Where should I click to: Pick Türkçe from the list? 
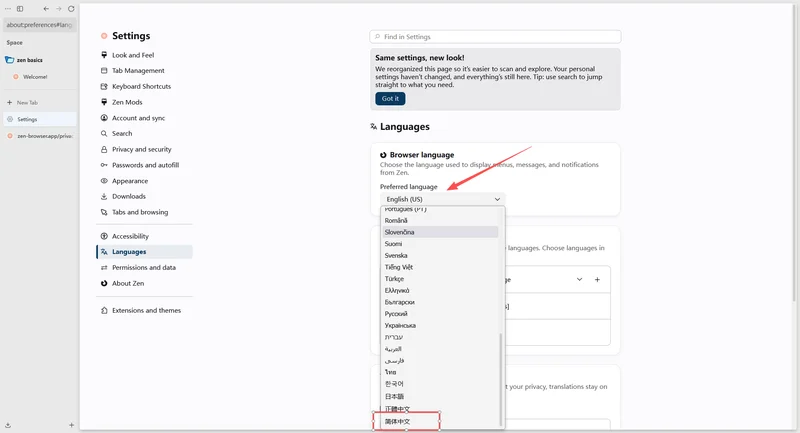coord(440,279)
